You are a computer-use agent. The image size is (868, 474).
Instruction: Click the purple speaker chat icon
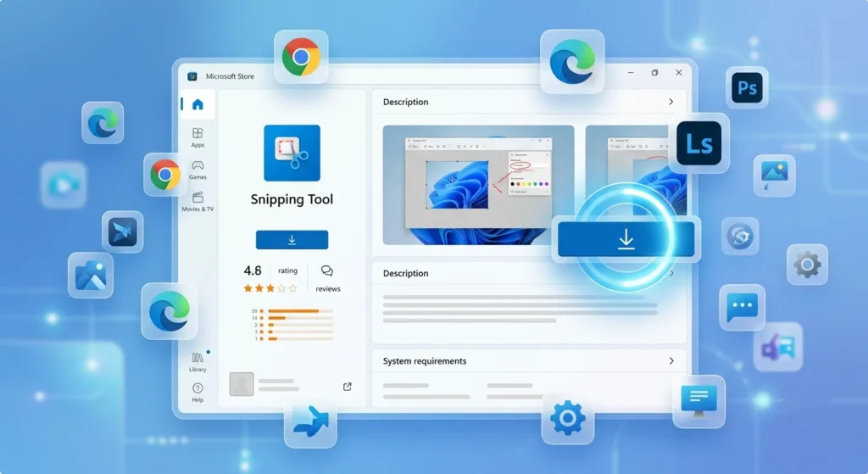point(778,347)
